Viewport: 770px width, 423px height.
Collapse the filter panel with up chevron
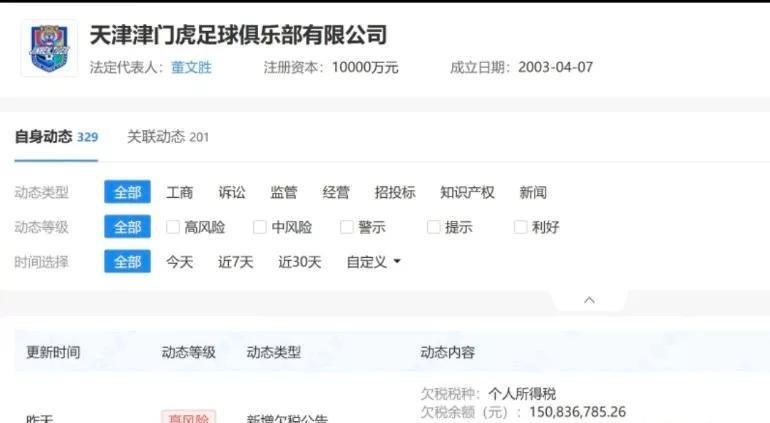pos(589,300)
